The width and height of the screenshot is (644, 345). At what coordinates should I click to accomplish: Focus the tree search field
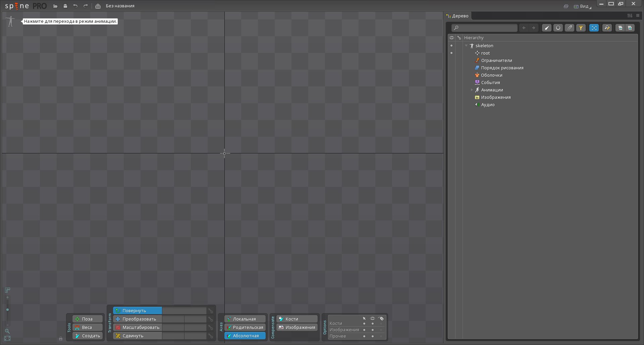484,28
